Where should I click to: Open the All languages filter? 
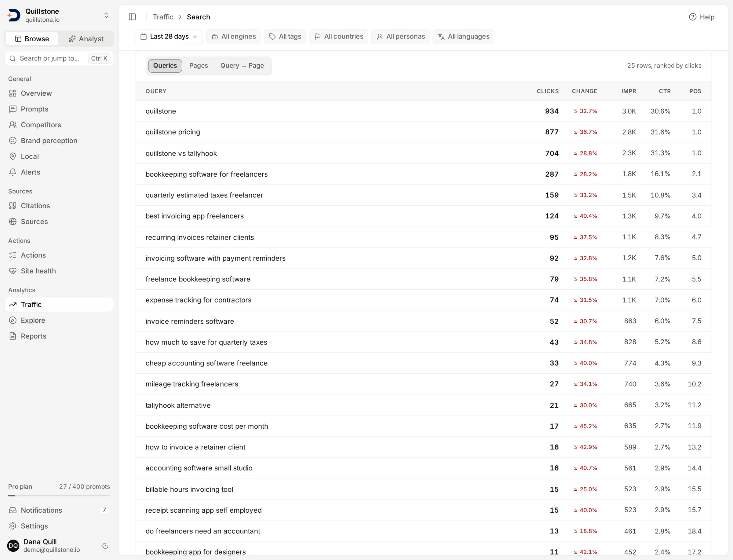tap(463, 36)
